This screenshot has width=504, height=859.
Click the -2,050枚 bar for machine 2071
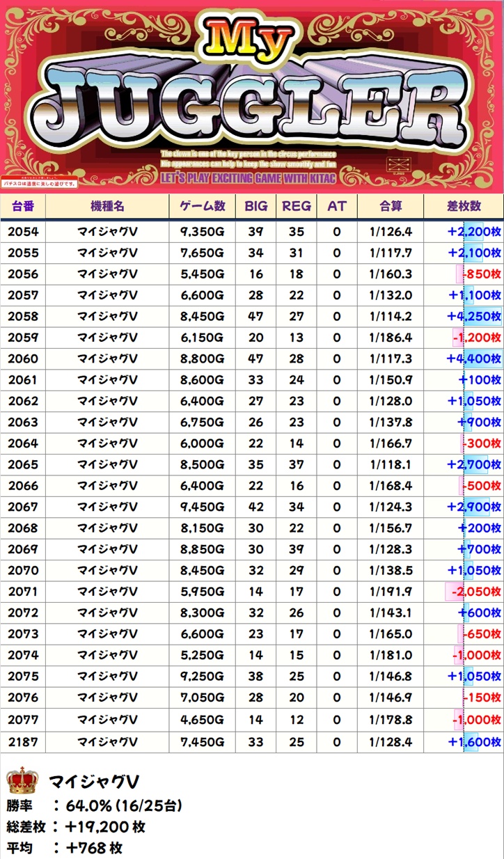(x=473, y=592)
